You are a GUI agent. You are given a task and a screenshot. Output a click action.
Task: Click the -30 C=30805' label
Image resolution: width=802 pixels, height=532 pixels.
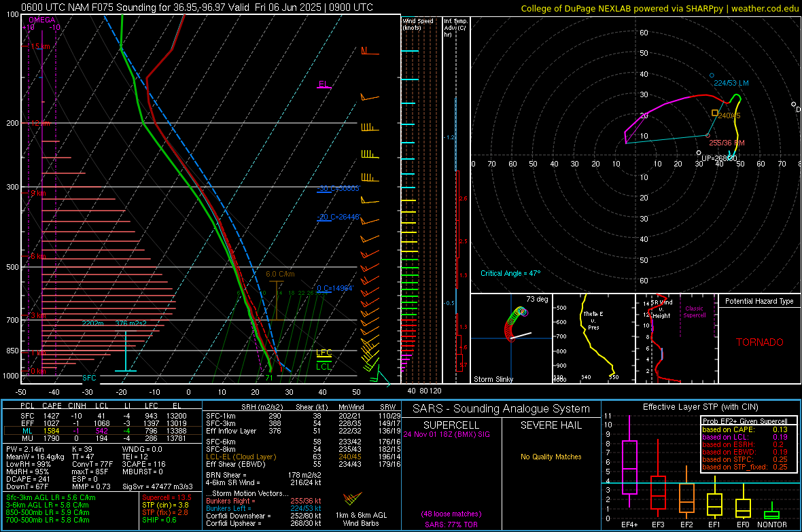338,188
